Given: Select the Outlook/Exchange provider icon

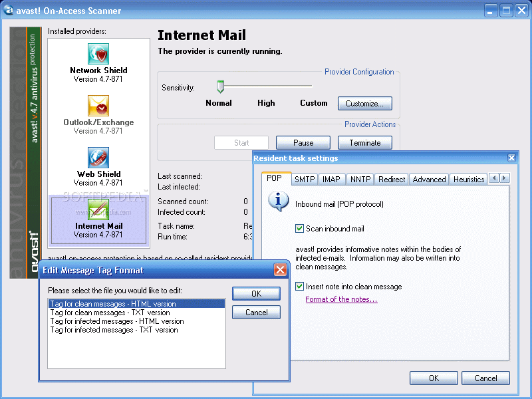Looking at the screenshot, I should (98, 106).
